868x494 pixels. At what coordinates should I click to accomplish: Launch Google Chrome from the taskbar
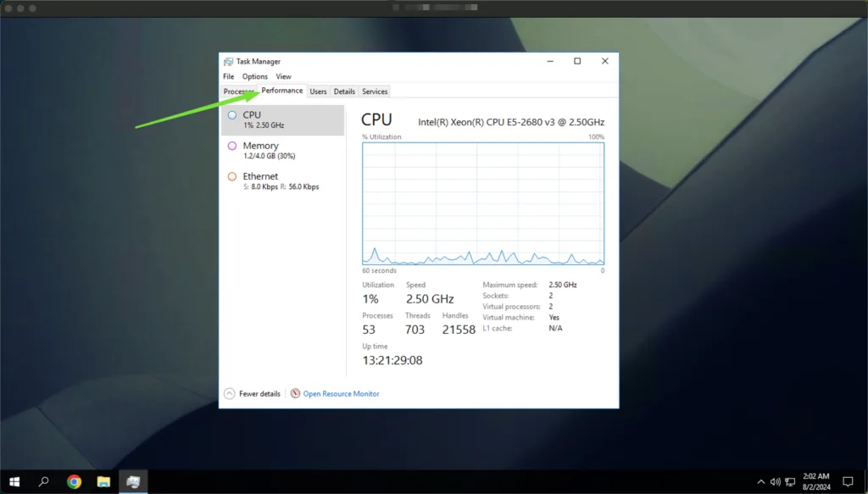[x=74, y=481]
